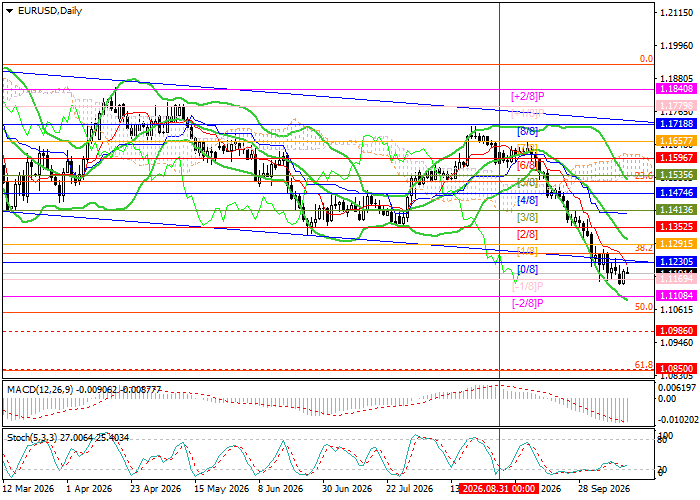Click the Fibonacci 0.0 level label
Image resolution: width=700 pixels, height=500 pixels.
click(646, 59)
